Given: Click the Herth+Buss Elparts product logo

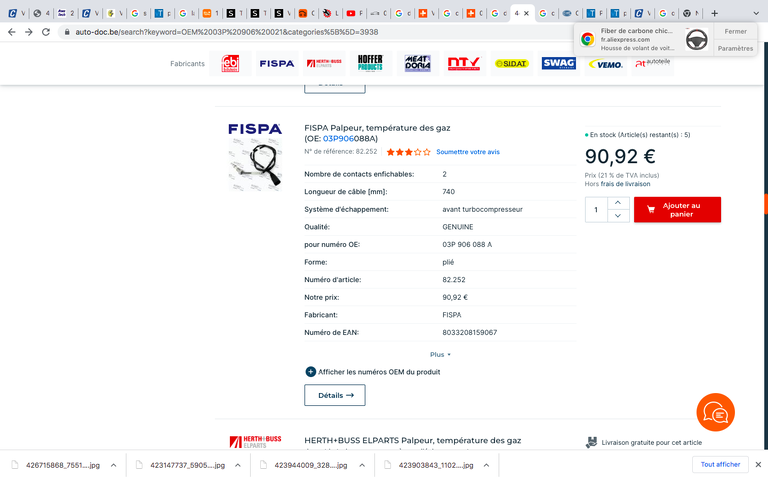Looking at the screenshot, I should (255, 441).
